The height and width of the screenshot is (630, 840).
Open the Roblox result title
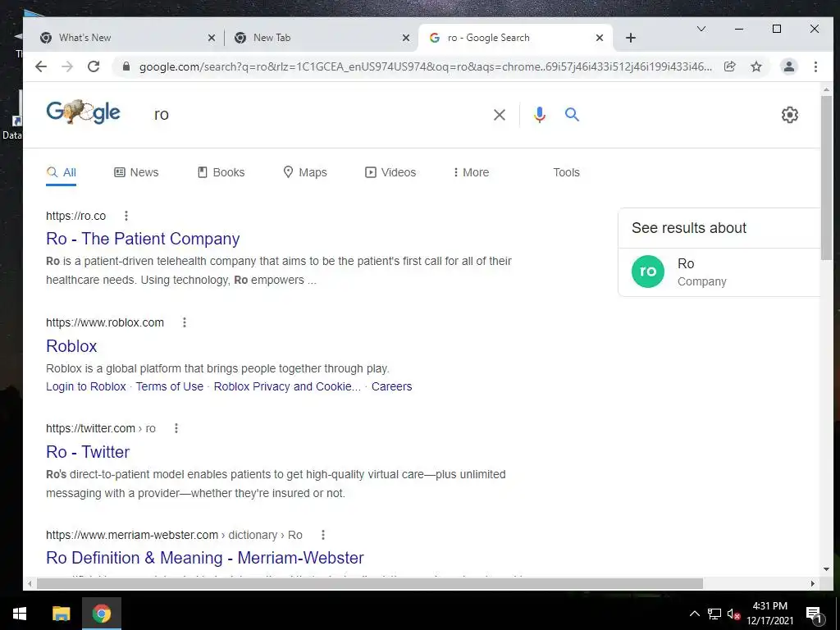(71, 346)
